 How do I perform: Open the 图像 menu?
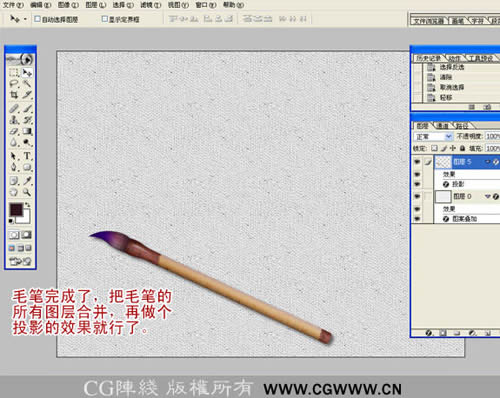pos(68,5)
